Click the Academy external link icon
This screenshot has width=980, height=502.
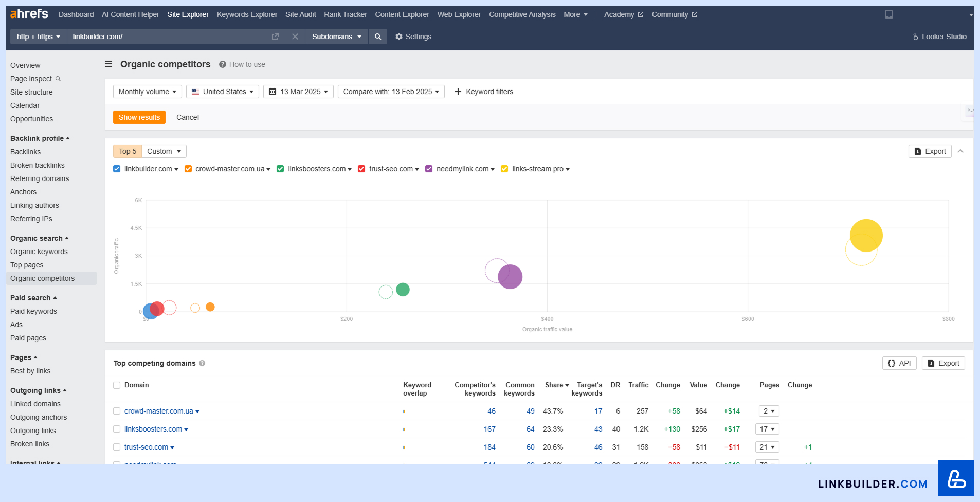[641, 14]
